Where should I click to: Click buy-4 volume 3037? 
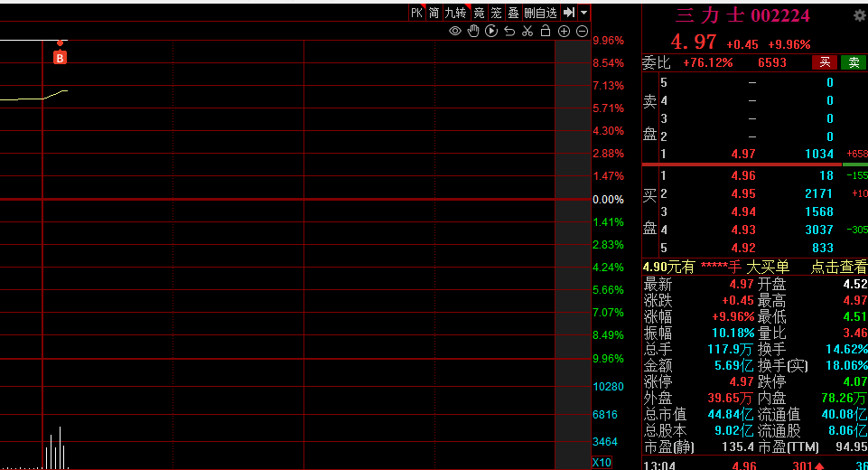818,230
